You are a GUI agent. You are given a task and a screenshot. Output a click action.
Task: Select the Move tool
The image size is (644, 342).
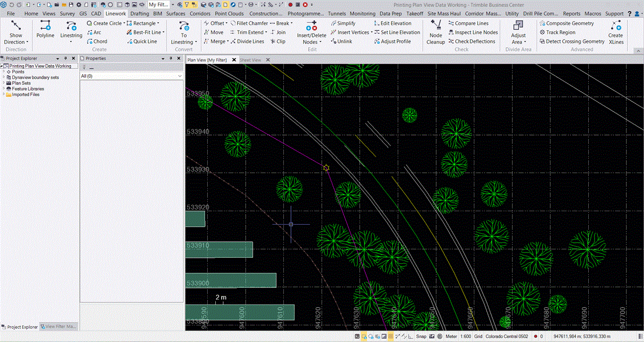click(214, 32)
